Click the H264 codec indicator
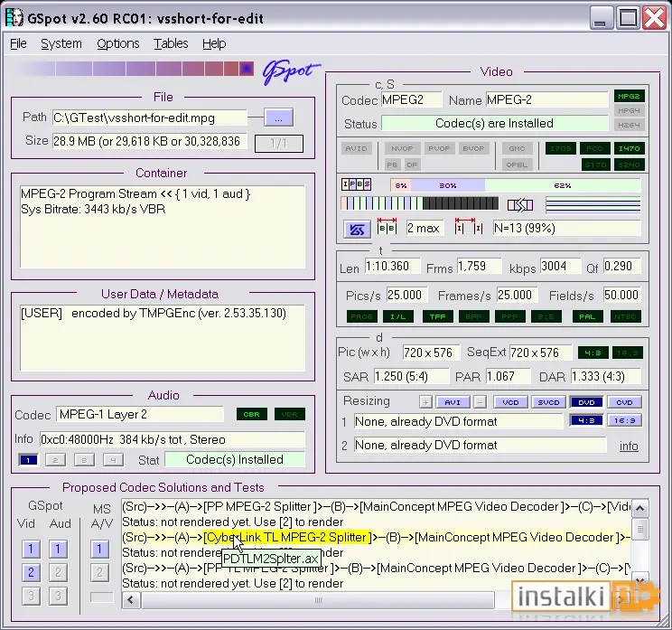The width and height of the screenshot is (672, 630). (x=629, y=126)
